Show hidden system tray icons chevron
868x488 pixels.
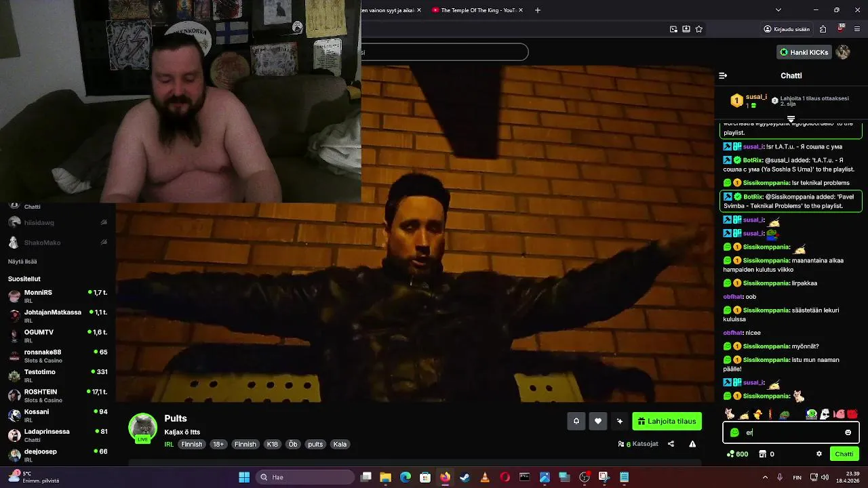[765, 477]
